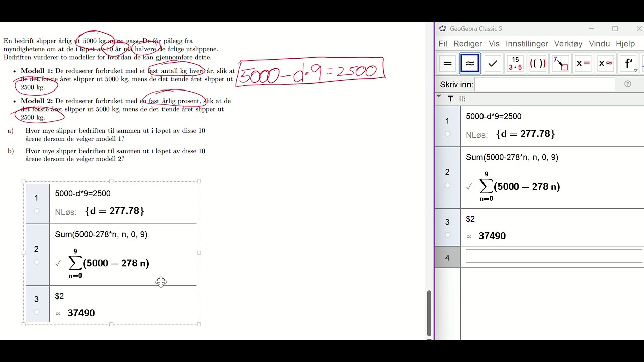Click the Skriv inn input field
Screen dimensions: 644x362
(545, 84)
